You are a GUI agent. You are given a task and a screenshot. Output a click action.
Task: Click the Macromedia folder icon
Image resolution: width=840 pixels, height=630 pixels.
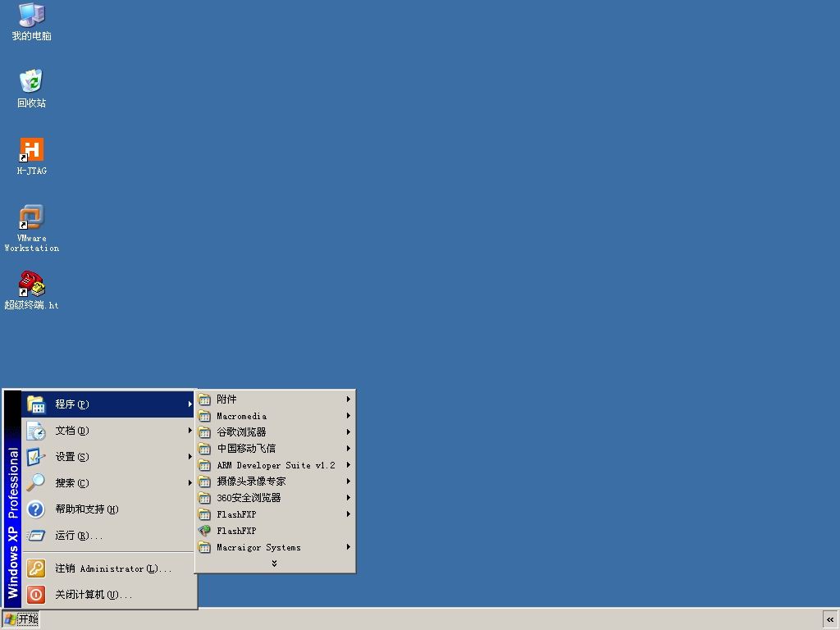pos(204,416)
